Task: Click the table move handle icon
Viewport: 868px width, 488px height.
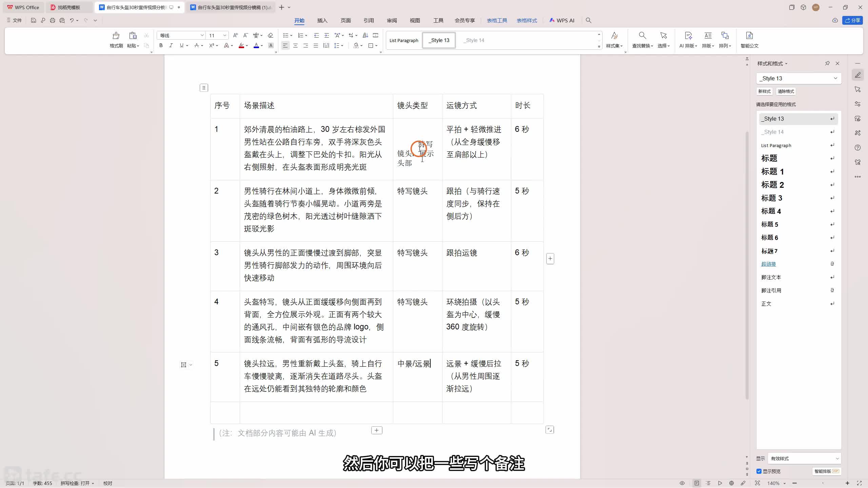Action: pyautogui.click(x=204, y=88)
